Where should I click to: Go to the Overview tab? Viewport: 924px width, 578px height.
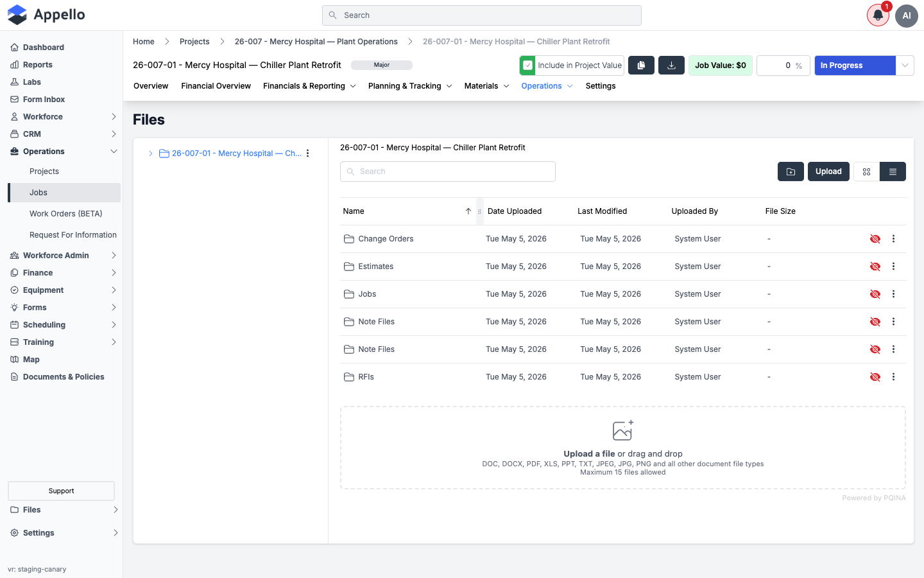(151, 86)
